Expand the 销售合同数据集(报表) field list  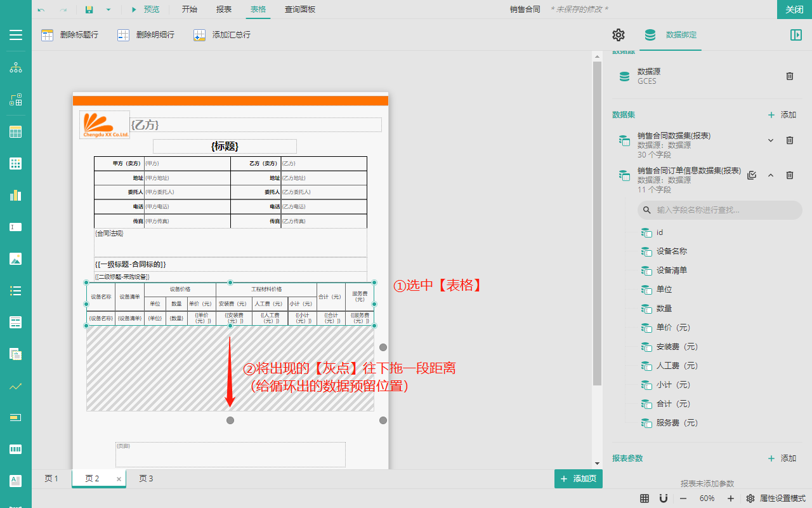(771, 140)
